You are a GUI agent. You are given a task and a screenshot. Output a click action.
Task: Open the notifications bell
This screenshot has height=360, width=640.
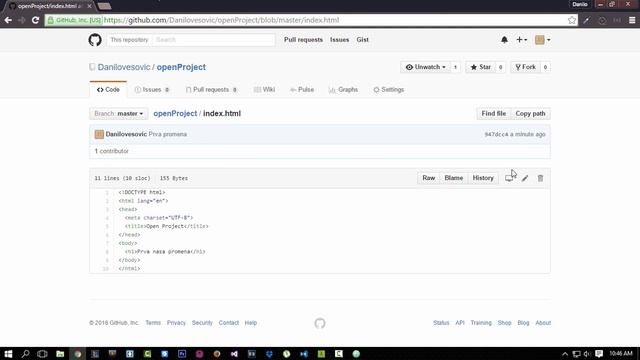pos(504,40)
